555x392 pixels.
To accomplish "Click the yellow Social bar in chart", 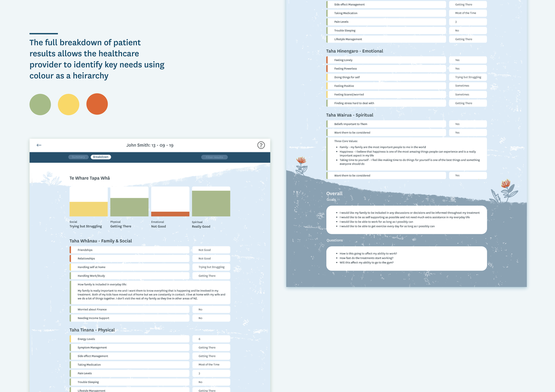I will (x=88, y=209).
